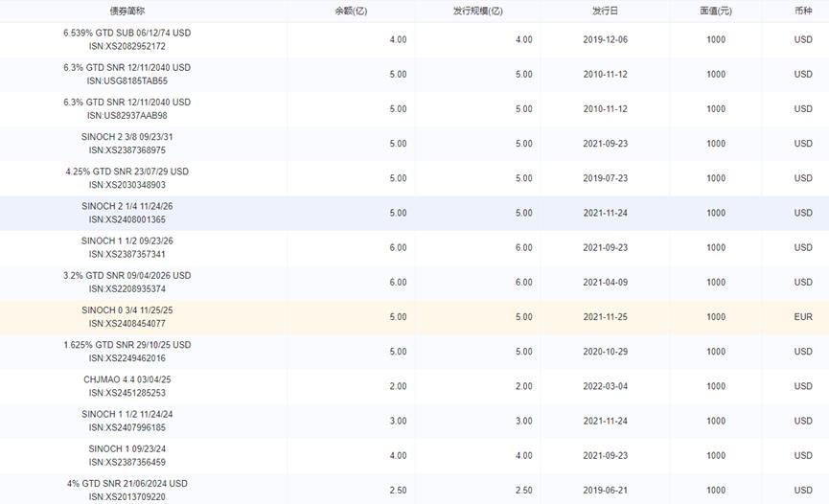Click the 债券简称 column header
This screenshot has width=829, height=504.
127,11
